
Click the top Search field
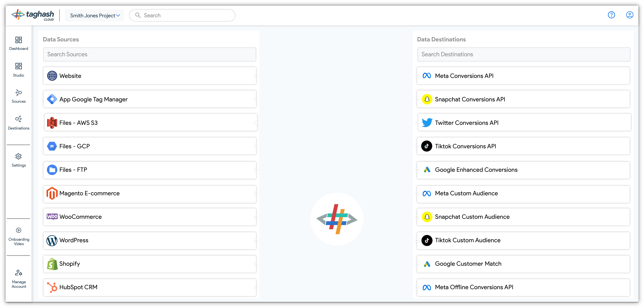tap(182, 15)
